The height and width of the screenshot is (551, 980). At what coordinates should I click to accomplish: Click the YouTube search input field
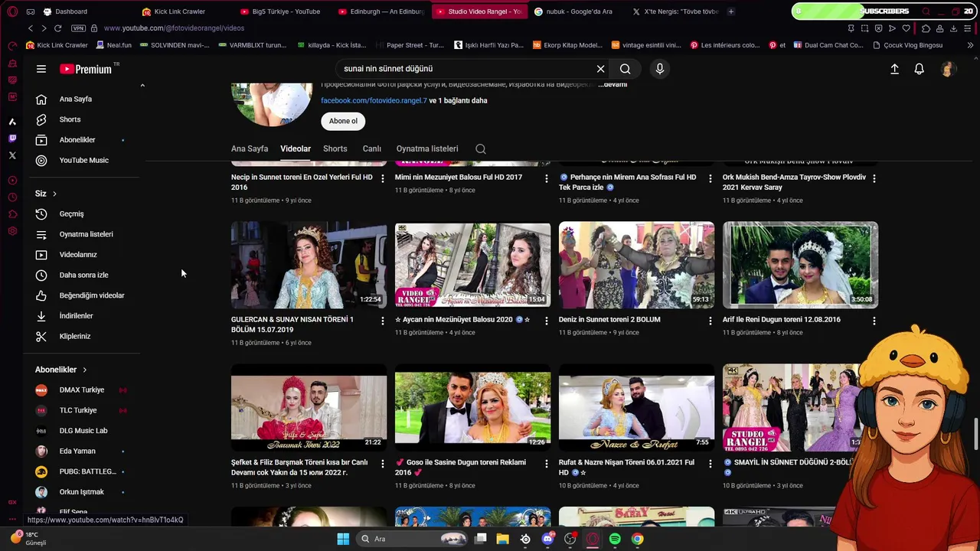coord(467,69)
